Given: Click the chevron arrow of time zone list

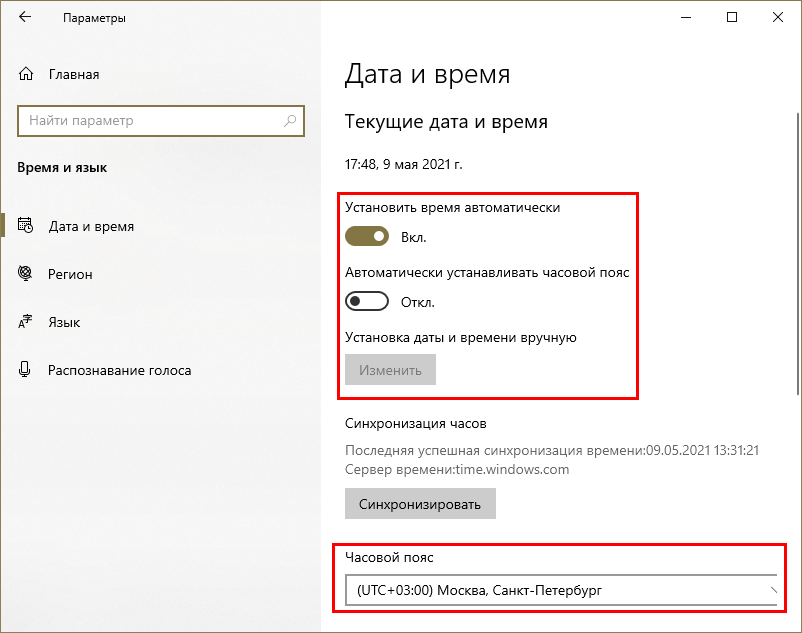Looking at the screenshot, I should tap(772, 591).
